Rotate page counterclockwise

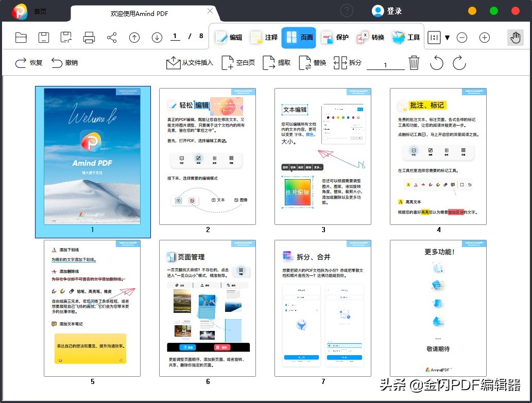point(437,63)
